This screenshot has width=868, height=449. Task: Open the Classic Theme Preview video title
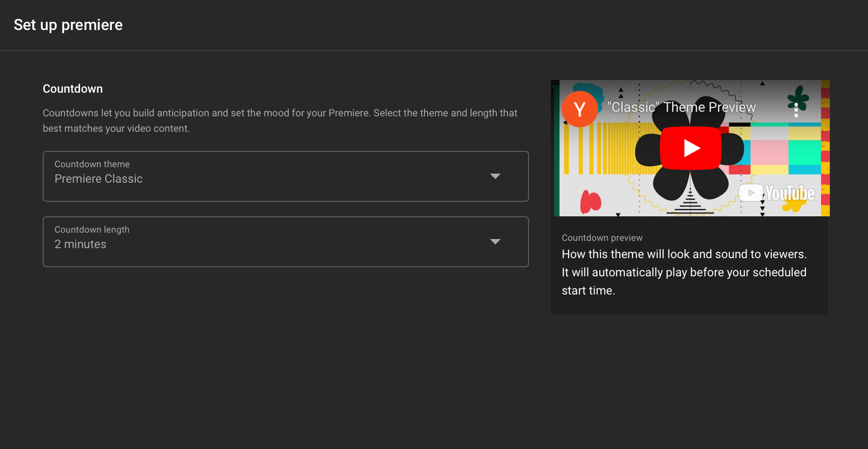pyautogui.click(x=681, y=107)
